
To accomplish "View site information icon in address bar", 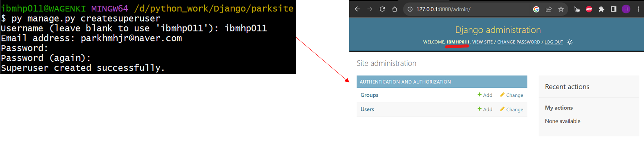I will (x=410, y=9).
